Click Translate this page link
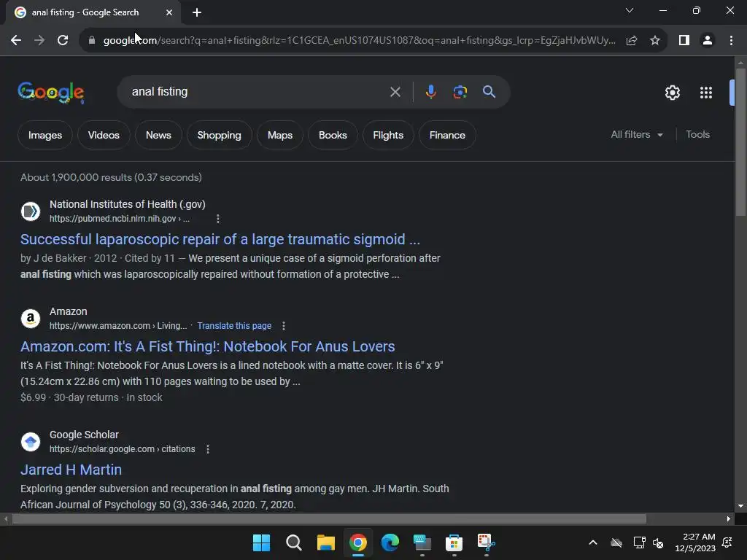The height and width of the screenshot is (560, 747). pos(234,326)
